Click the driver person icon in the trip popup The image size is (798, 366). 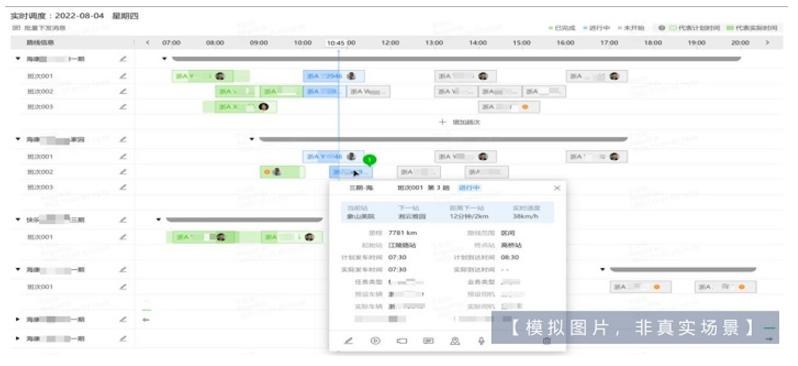pyautogui.click(x=455, y=341)
